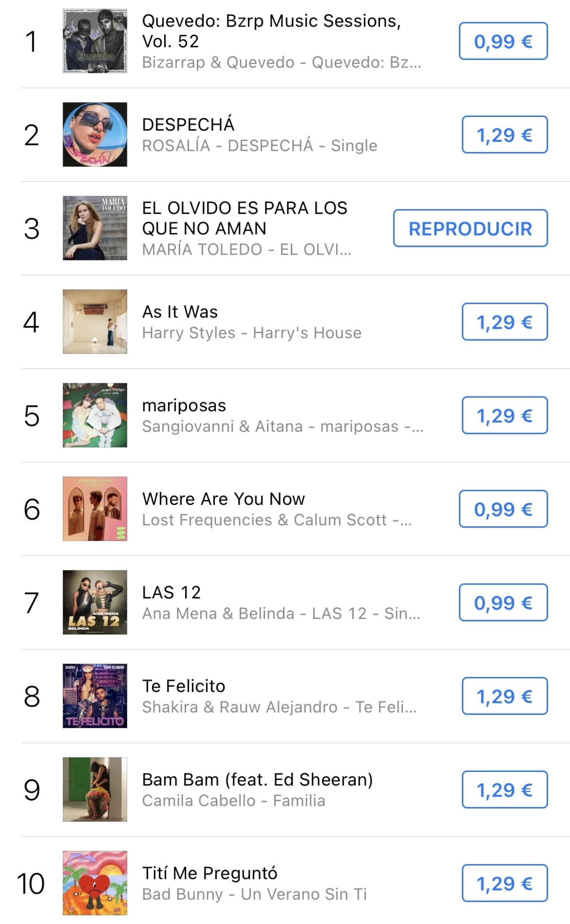570x924 pixels.
Task: Open the DESPECHÁ cover art
Action: tap(95, 135)
